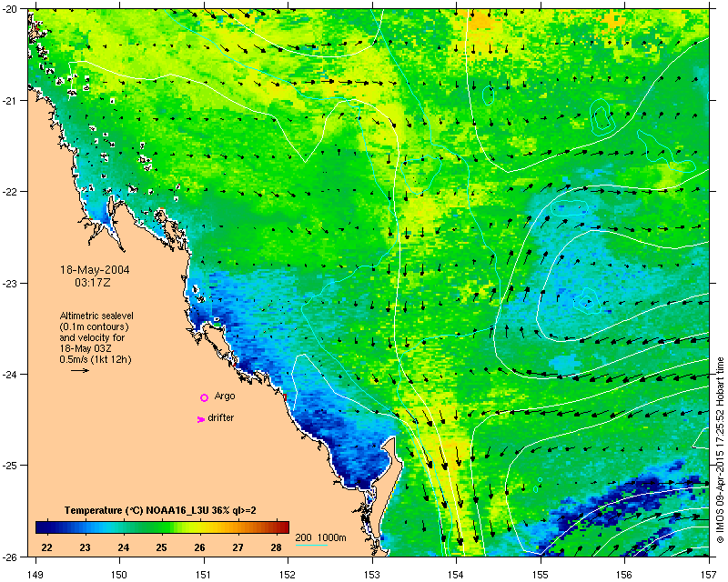Click the latitude axis label '-25'
This screenshot has height=582, width=728.
pyautogui.click(x=9, y=466)
